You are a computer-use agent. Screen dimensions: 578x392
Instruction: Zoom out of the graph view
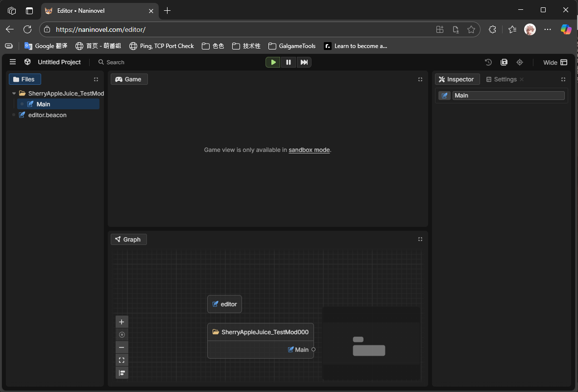coord(122,347)
